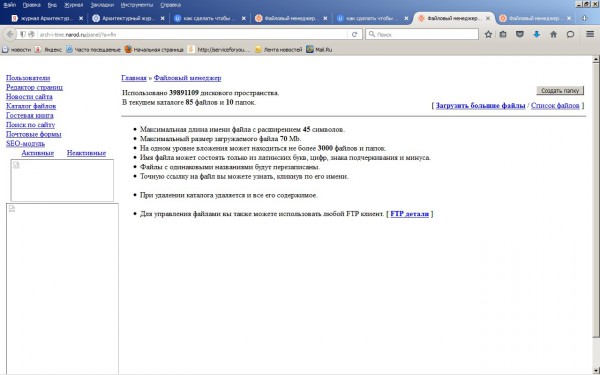Show downloads with the blue arrow icon

536,34
